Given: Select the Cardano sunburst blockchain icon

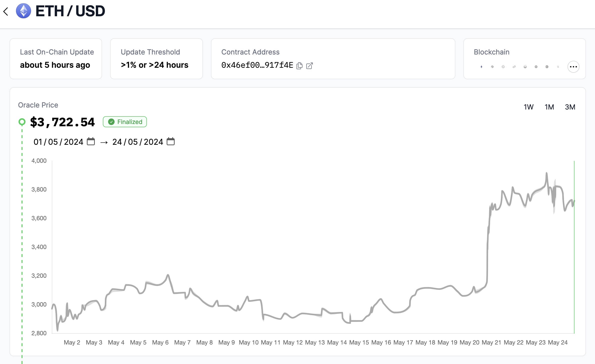Looking at the screenshot, I should [x=503, y=67].
